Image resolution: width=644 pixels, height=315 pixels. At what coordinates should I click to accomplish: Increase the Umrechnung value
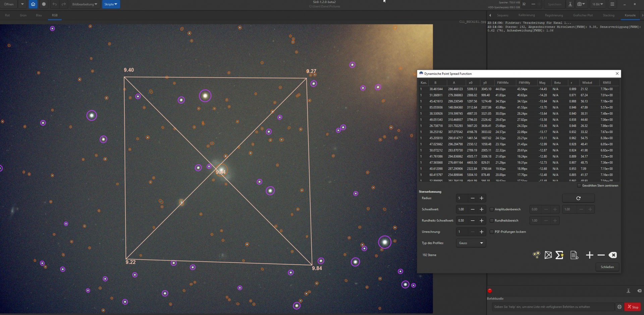[x=481, y=232]
